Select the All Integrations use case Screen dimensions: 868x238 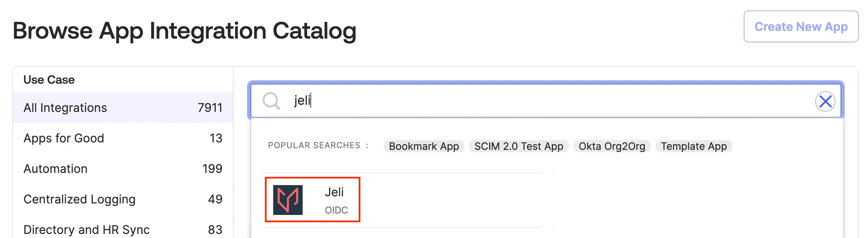click(x=65, y=108)
